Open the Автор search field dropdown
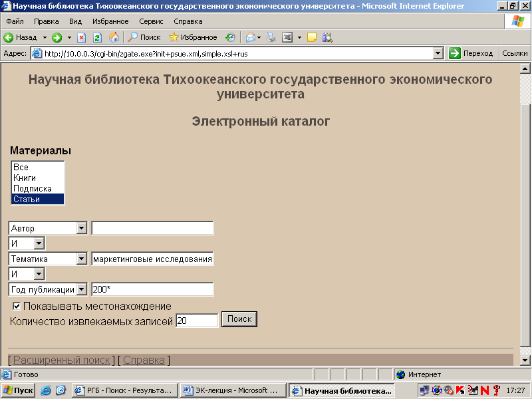The width and height of the screenshot is (532, 399). (81, 228)
